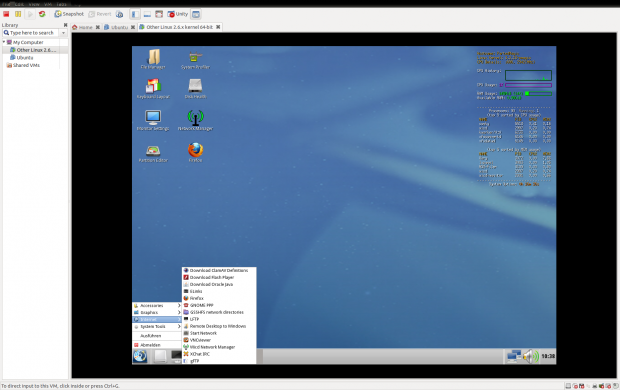Click the red Power Off VM button
Viewport: 620px width, 390px height.
[x=6, y=14]
